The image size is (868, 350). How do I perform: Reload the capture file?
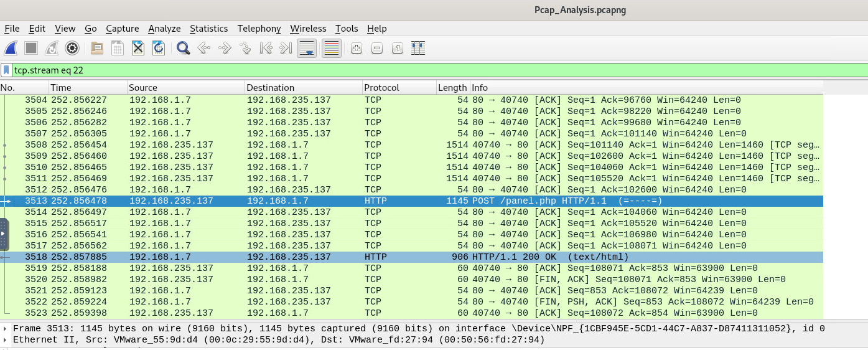click(159, 48)
